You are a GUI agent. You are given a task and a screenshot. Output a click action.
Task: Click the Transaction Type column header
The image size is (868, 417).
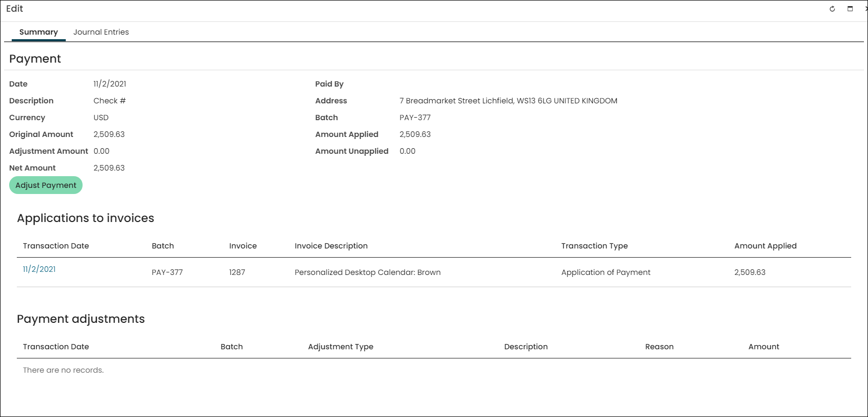tap(595, 246)
